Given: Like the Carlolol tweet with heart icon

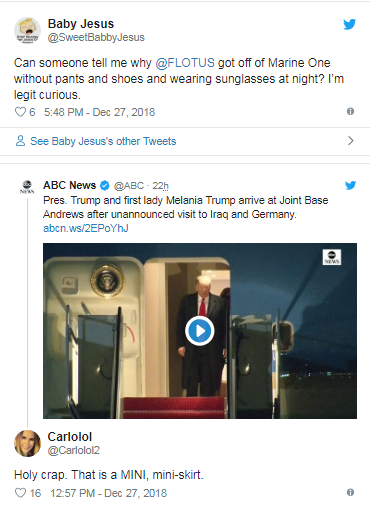Looking at the screenshot, I should pos(20,493).
